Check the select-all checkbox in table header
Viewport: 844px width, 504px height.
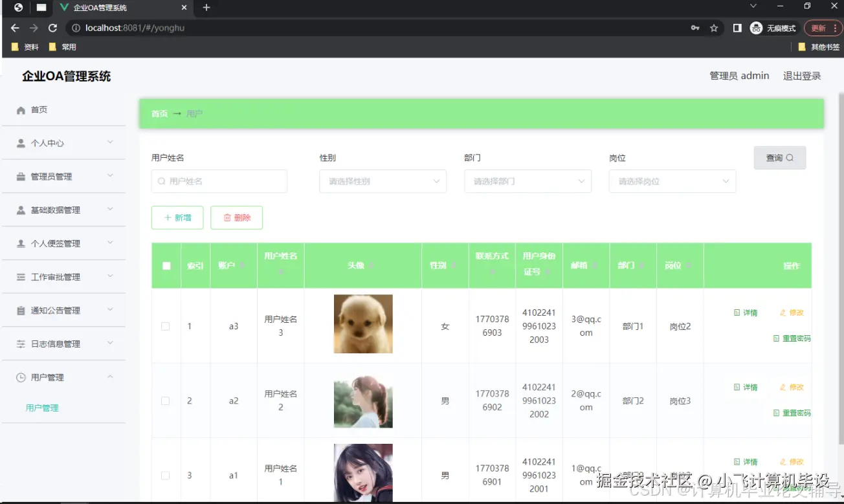(166, 265)
